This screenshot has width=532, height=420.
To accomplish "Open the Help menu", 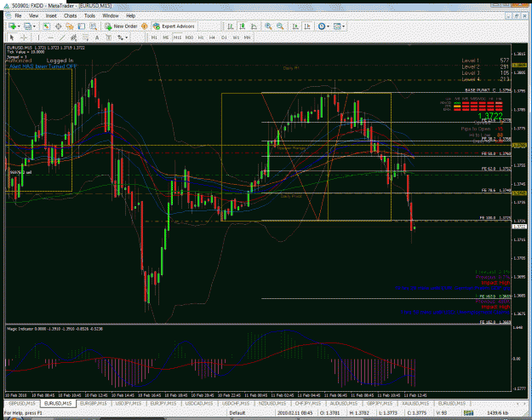I will 130,15.
